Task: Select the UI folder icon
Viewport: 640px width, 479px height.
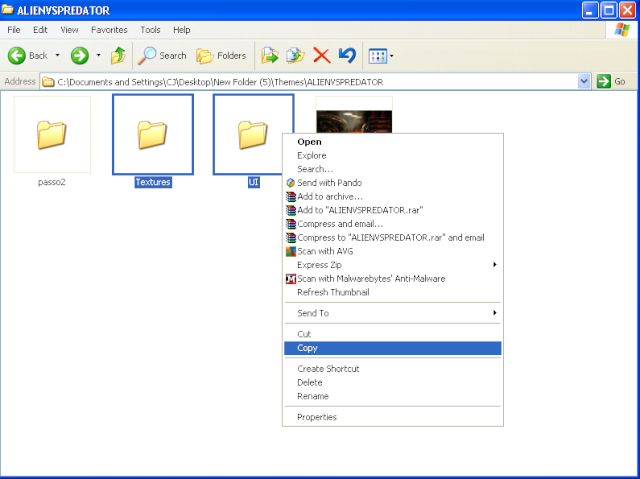Action: [253, 134]
